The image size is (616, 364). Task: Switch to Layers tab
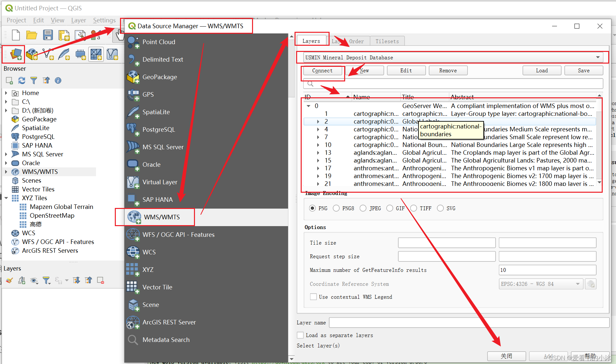(x=311, y=41)
